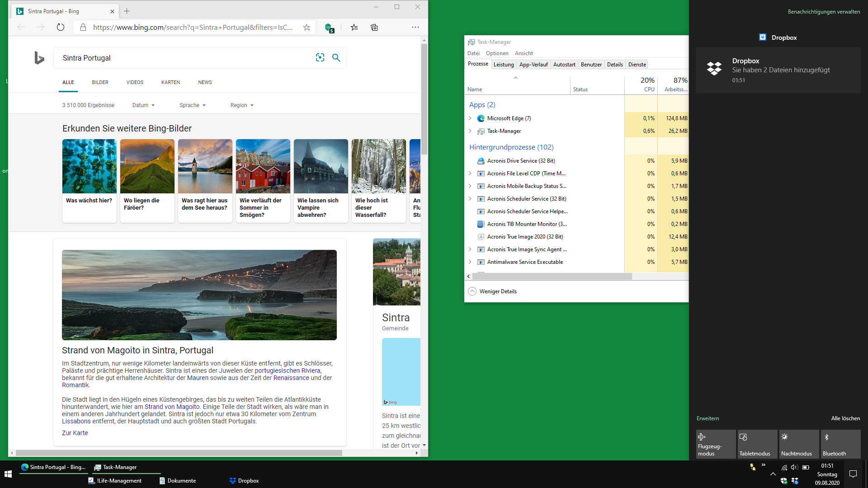Click Alle löschen in notification center

coord(845,418)
